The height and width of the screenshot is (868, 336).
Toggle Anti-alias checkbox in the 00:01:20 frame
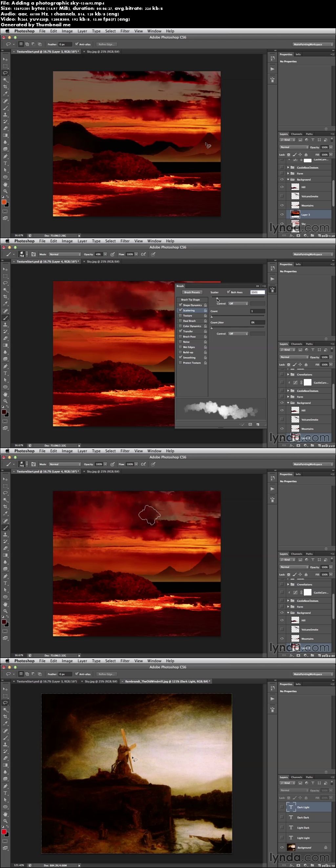coord(77,44)
